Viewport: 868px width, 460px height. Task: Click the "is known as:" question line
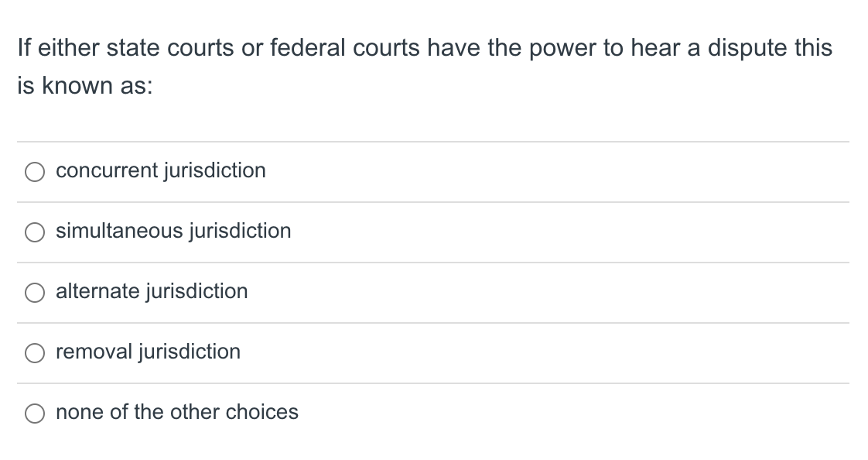[x=84, y=86]
